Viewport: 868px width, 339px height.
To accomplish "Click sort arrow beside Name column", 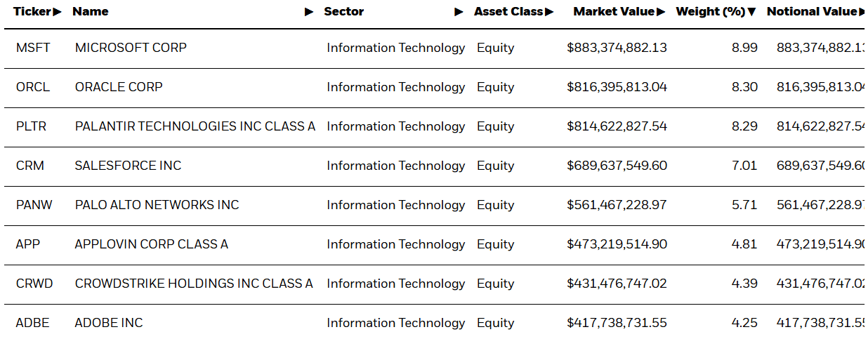I will 309,12.
